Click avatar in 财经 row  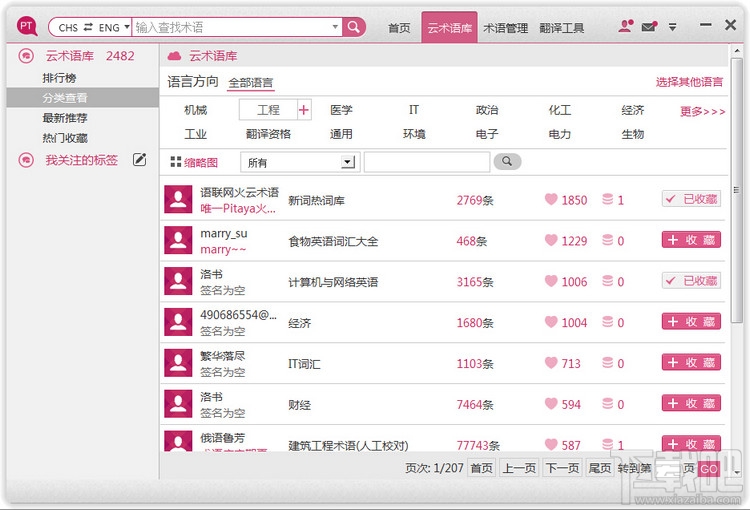pos(178,404)
